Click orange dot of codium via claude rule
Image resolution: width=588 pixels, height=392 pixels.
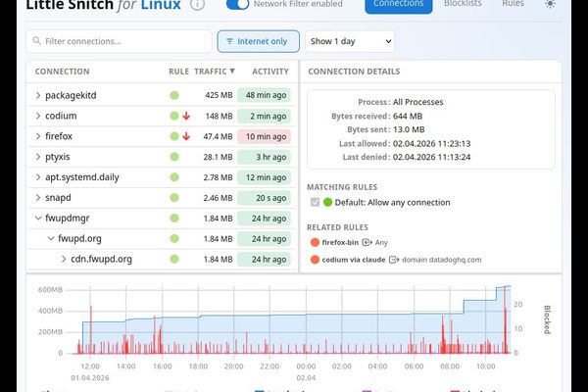coord(315,260)
